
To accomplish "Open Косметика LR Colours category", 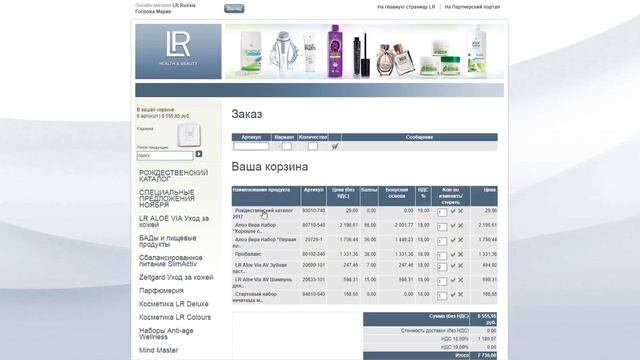I will [x=175, y=318].
